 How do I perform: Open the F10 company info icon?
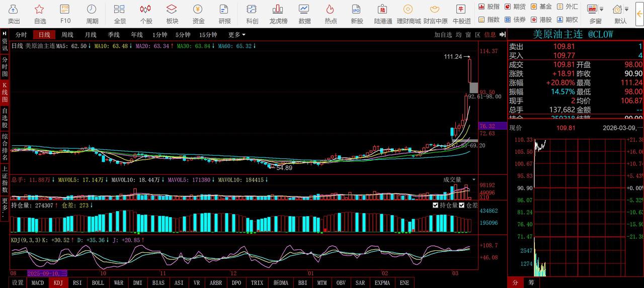(65, 14)
